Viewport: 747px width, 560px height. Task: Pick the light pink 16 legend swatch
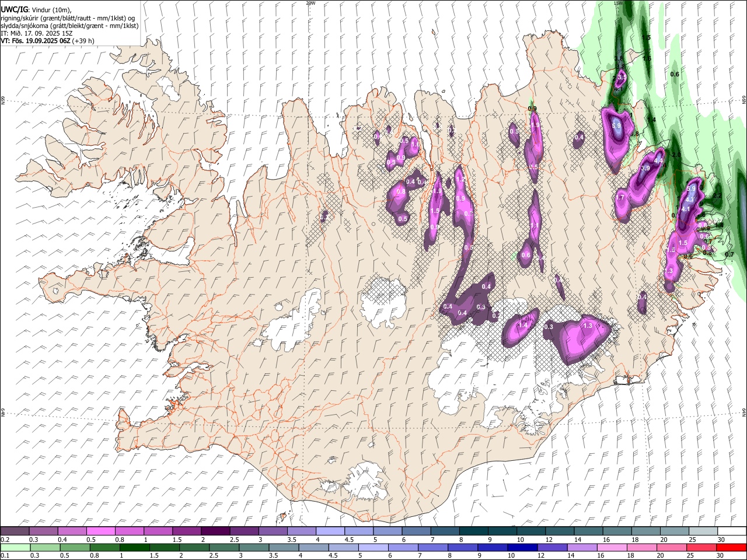coord(612,547)
